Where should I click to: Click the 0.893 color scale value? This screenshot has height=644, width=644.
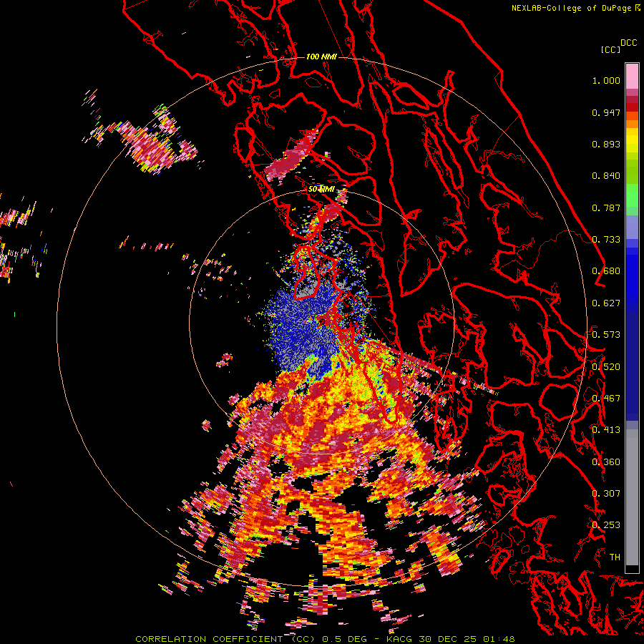click(606, 144)
